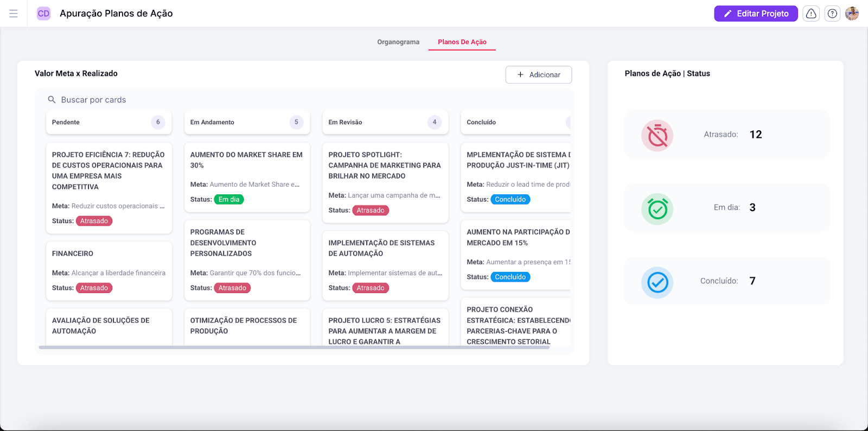Switch to the Organograma tab
Image resolution: width=868 pixels, height=431 pixels.
[398, 42]
